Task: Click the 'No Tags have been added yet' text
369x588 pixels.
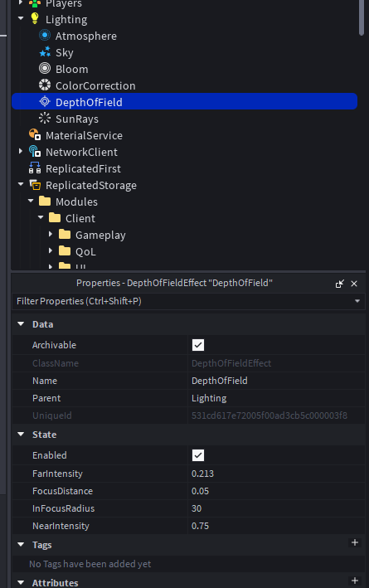Action: (x=90, y=564)
